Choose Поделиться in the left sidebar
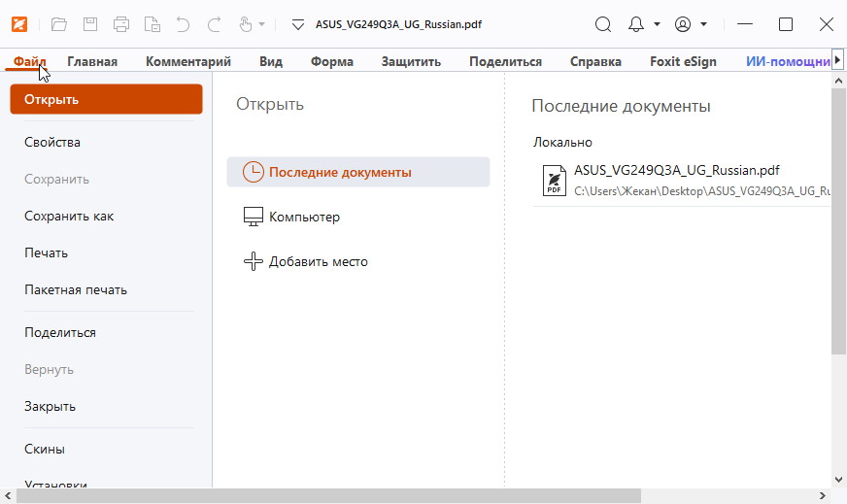Viewport: 847px width, 504px height. [x=60, y=332]
